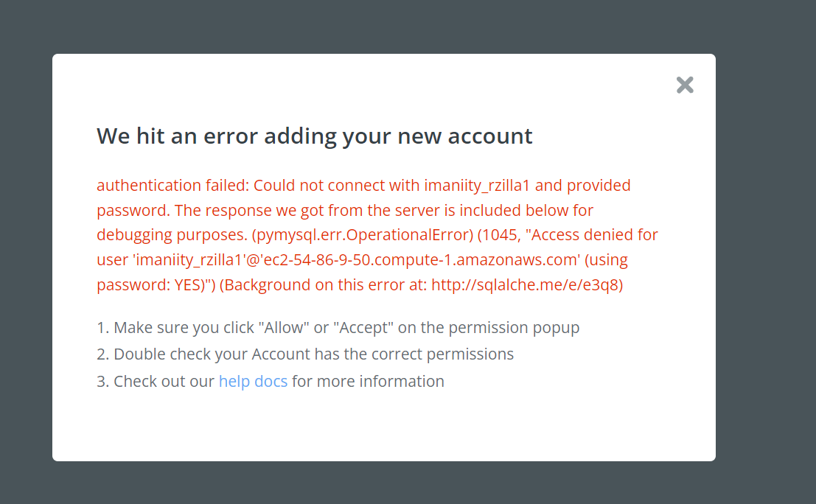
Task: Click the pymysql.err.OperationalError text
Action: pos(363,235)
